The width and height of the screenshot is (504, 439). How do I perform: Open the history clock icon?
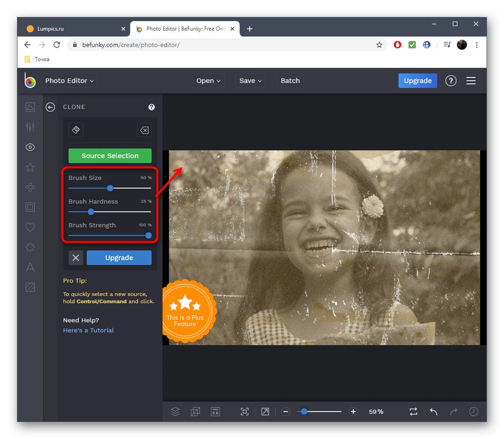click(x=473, y=411)
